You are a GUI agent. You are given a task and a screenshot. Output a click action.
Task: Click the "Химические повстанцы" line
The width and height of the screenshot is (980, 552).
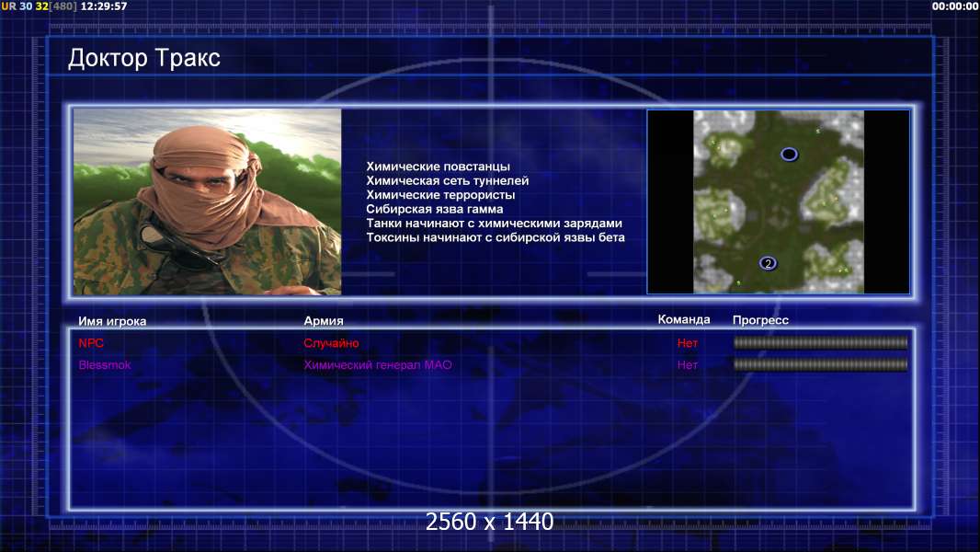coord(439,167)
